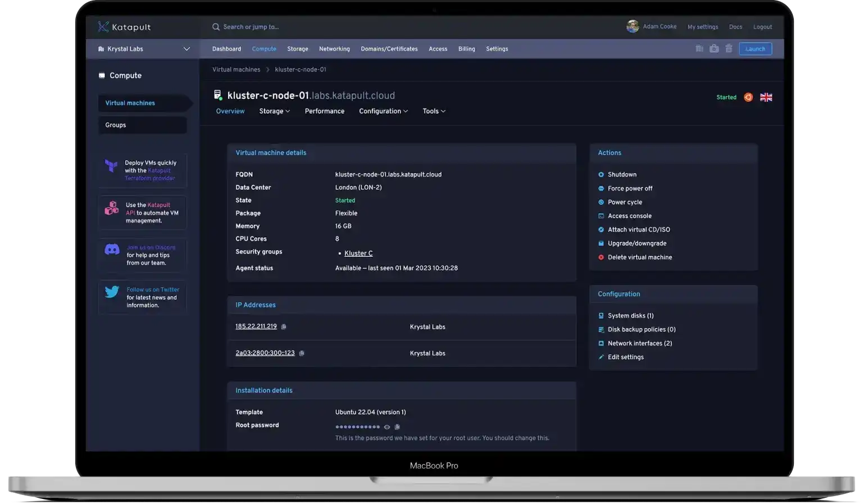
Task: Open the My settings link
Action: [x=703, y=27]
